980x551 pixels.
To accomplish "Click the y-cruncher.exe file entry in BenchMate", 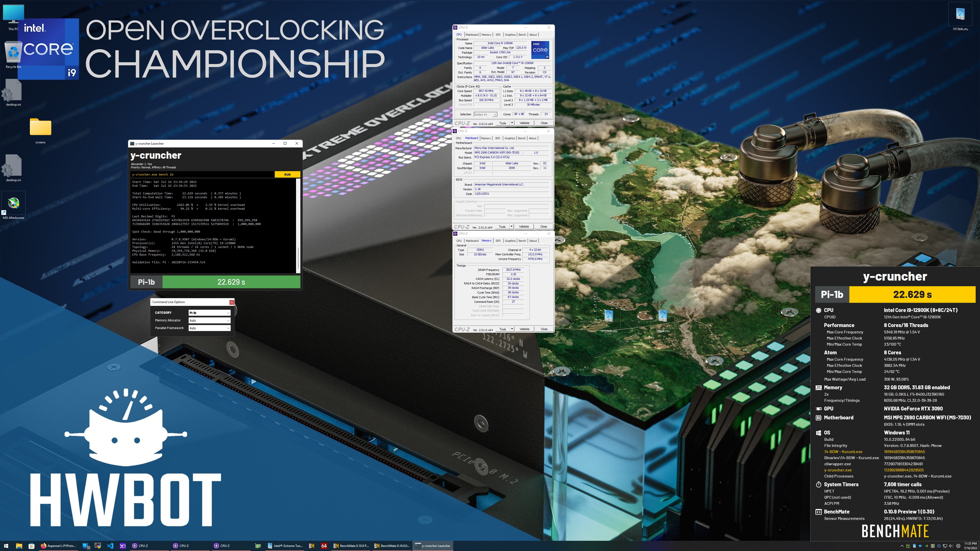I will point(838,470).
